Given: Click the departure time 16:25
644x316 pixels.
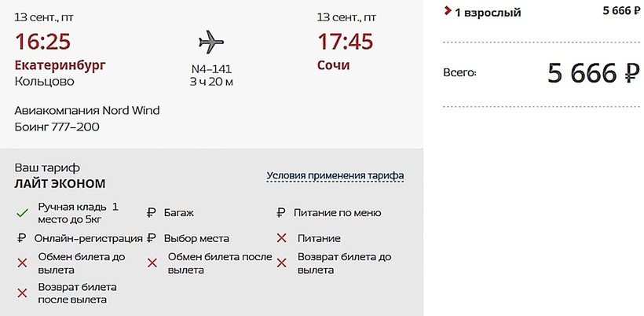Looking at the screenshot, I should [x=42, y=42].
